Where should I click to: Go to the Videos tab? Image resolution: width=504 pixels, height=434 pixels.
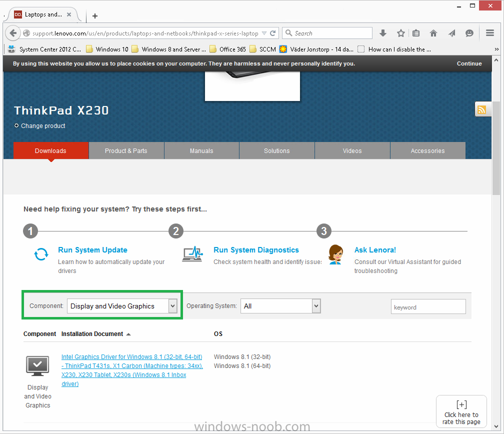pyautogui.click(x=352, y=150)
